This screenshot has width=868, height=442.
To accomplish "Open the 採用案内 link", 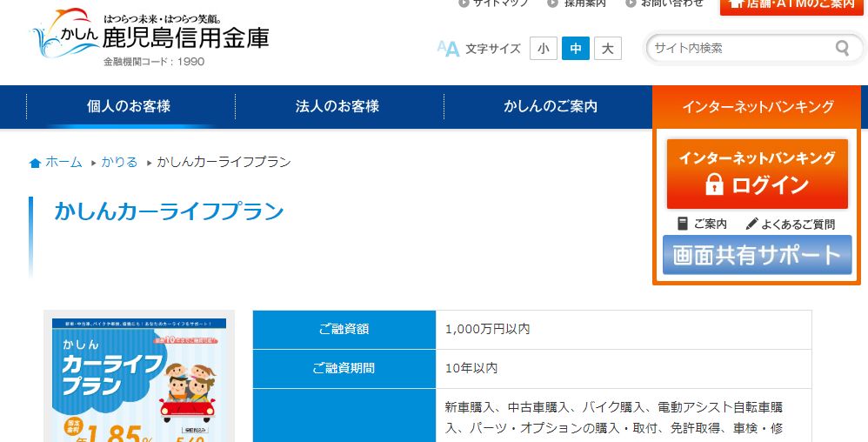I will pyautogui.click(x=577, y=3).
